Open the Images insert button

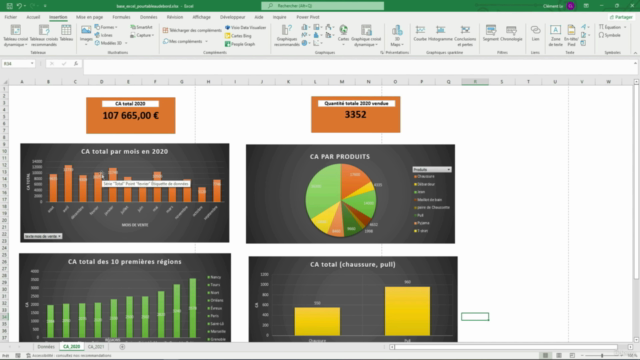click(86, 35)
